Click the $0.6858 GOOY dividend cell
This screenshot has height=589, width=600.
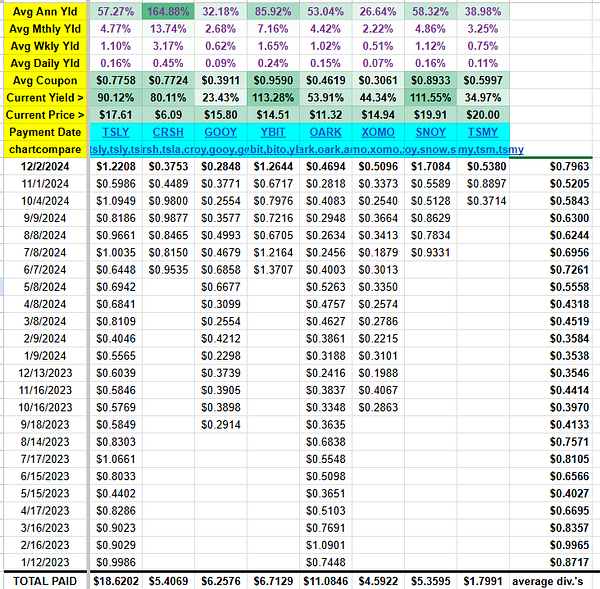click(220, 270)
